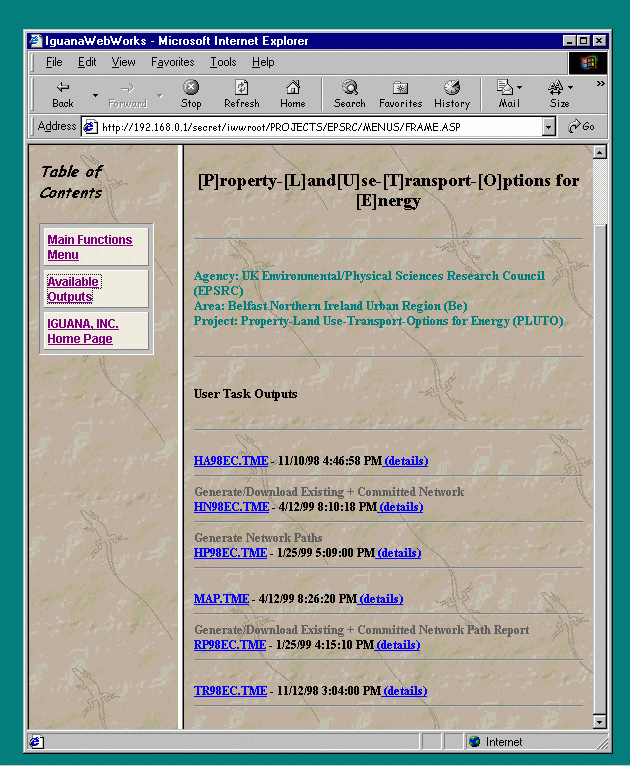Screen dimensions: 630x766
Task: Click the 'Internet' status bar zone text
Action: [x=504, y=742]
